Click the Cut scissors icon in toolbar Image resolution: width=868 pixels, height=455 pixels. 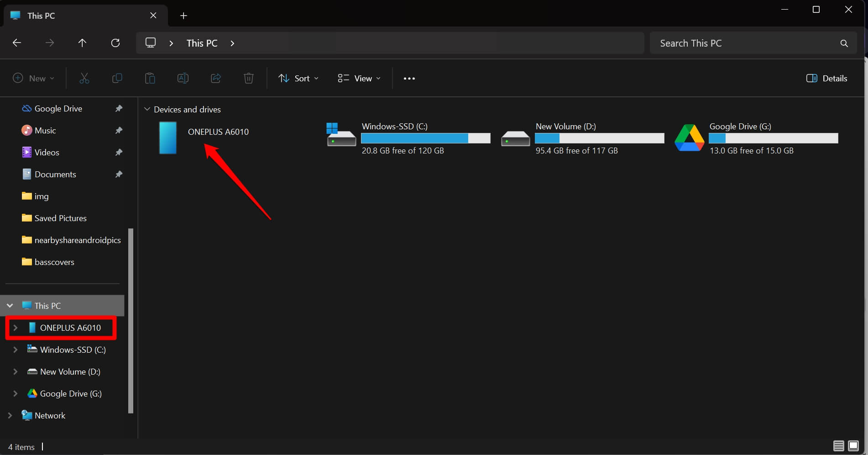(84, 78)
